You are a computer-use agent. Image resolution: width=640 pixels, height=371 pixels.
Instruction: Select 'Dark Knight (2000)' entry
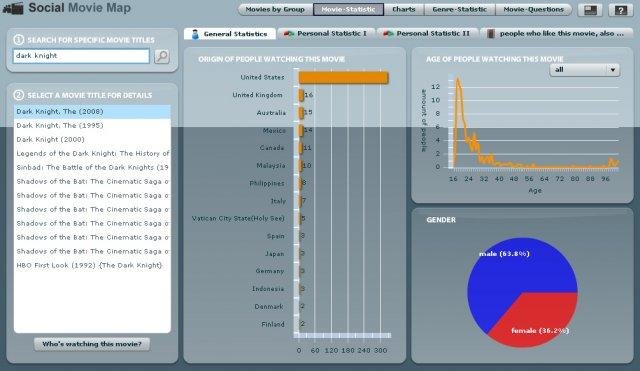pyautogui.click(x=92, y=140)
